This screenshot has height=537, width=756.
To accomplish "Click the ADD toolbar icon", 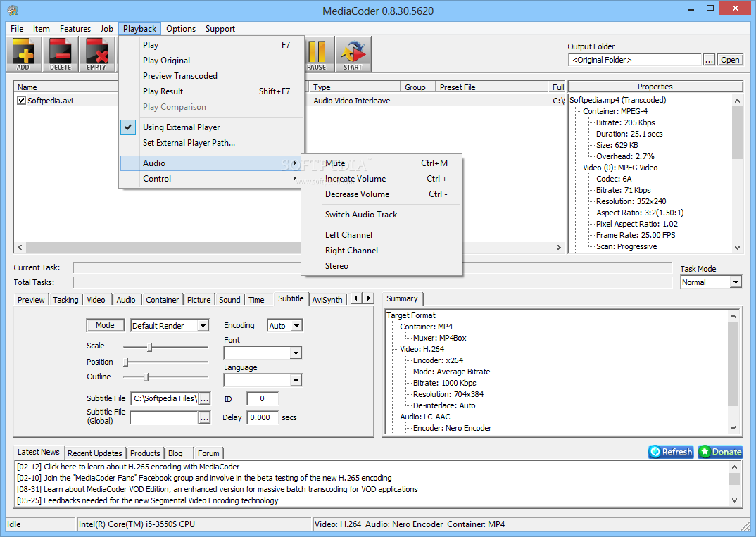I will coord(23,54).
